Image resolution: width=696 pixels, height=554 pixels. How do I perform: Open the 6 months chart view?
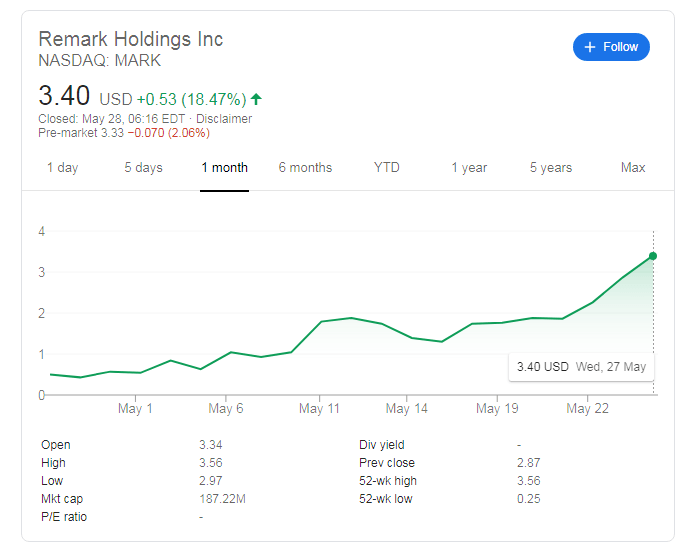tap(305, 167)
